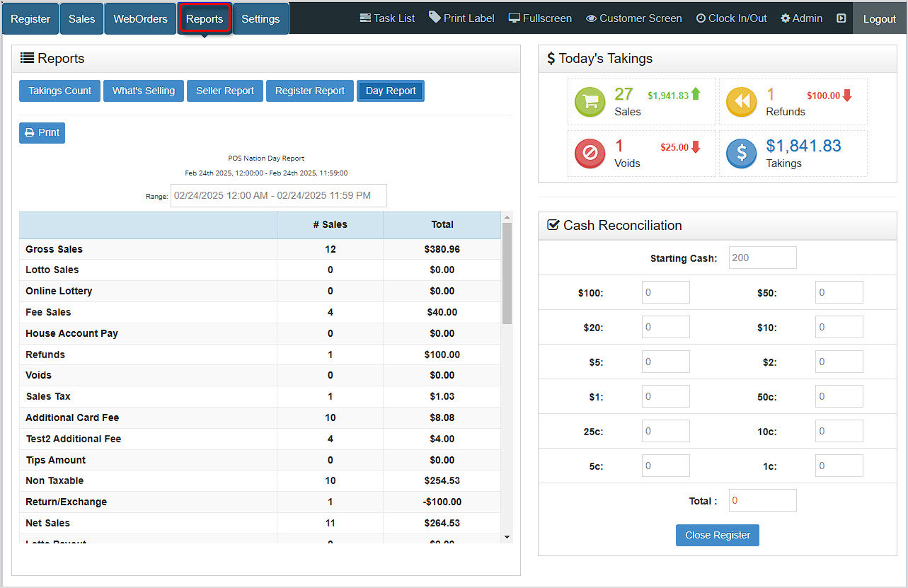Click the Clock In/Out icon

[703, 18]
